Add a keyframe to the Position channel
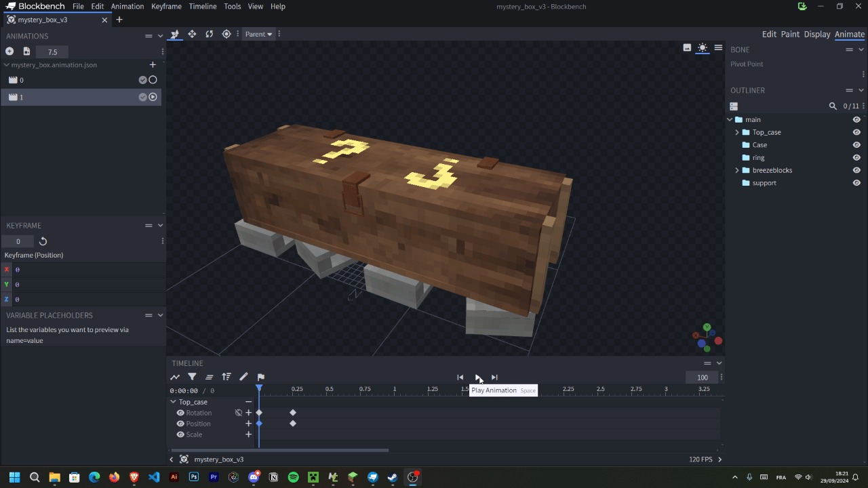 tap(249, 424)
